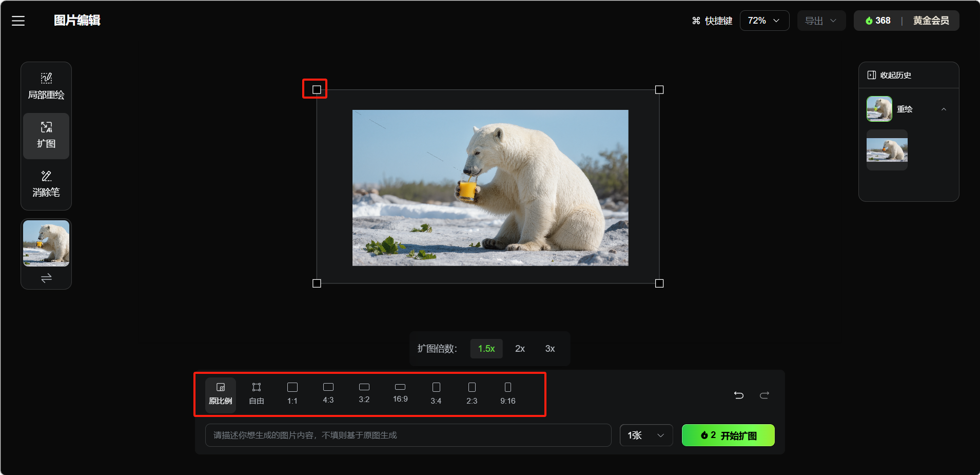Open the 快捷键 shortcuts panel

click(x=712, y=21)
